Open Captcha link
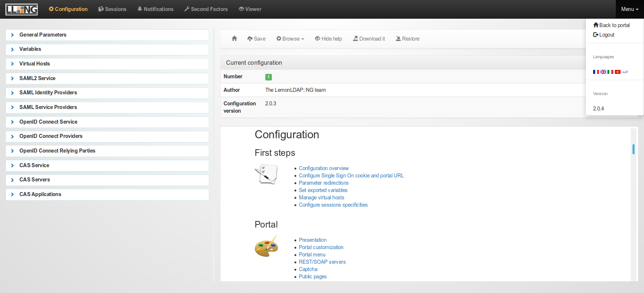Screen dimensions: 644x293 (x=308, y=269)
